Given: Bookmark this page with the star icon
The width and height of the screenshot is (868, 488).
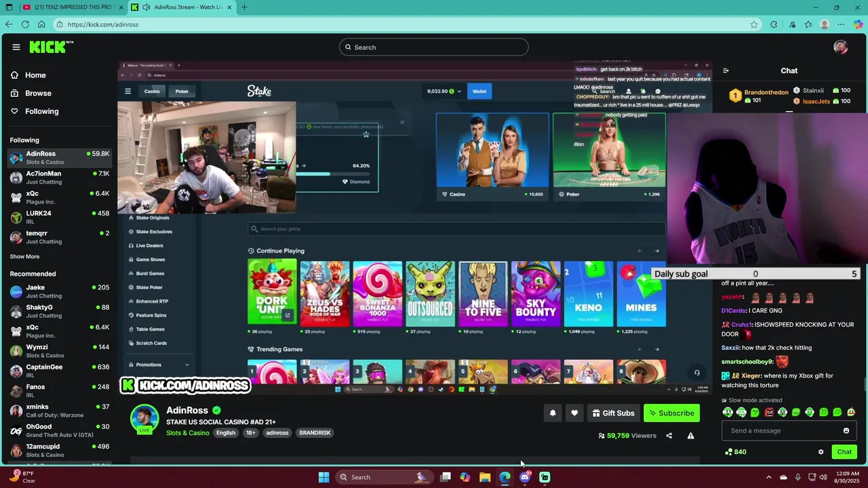Looking at the screenshot, I should 754,24.
